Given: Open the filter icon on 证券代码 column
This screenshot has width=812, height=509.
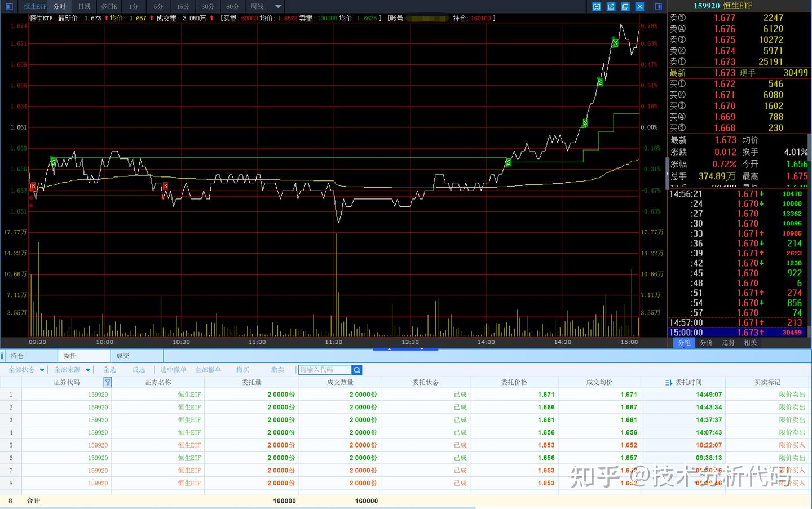Looking at the screenshot, I should coord(107,382).
